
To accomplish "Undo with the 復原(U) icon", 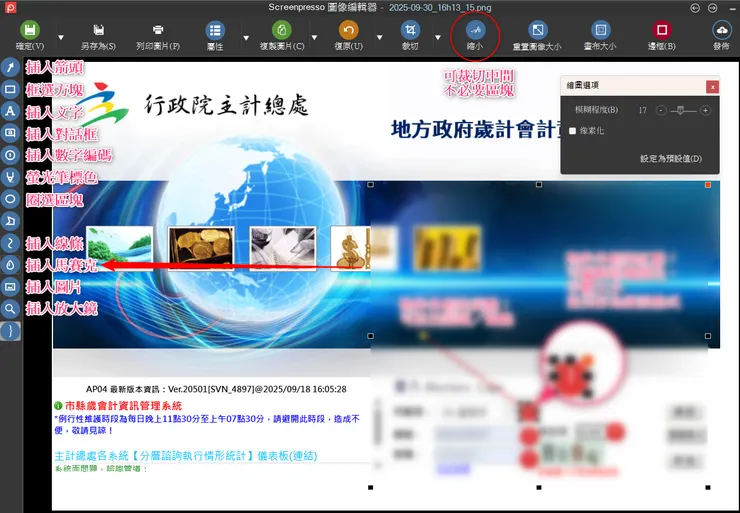I will point(349,30).
